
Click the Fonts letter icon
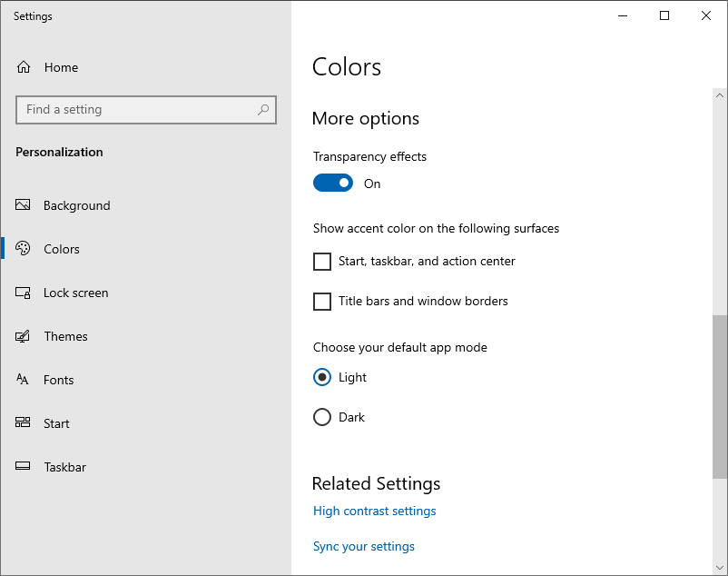click(x=23, y=380)
